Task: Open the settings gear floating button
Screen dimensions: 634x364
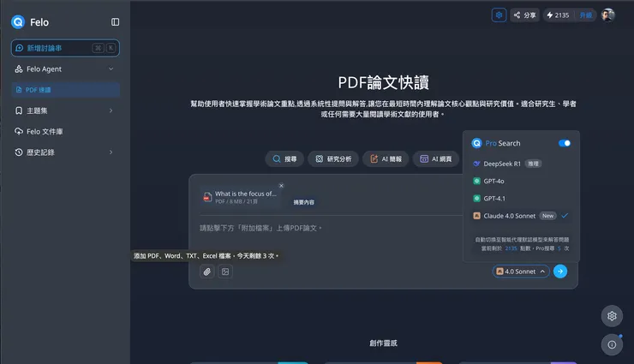Action: click(x=612, y=316)
